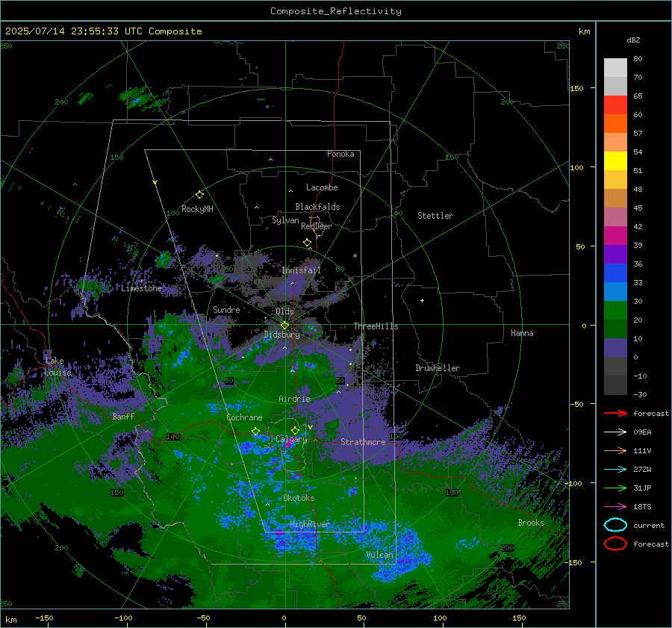The width and height of the screenshot is (672, 628).
Task: Click the Banff town label
Action: pyautogui.click(x=123, y=416)
